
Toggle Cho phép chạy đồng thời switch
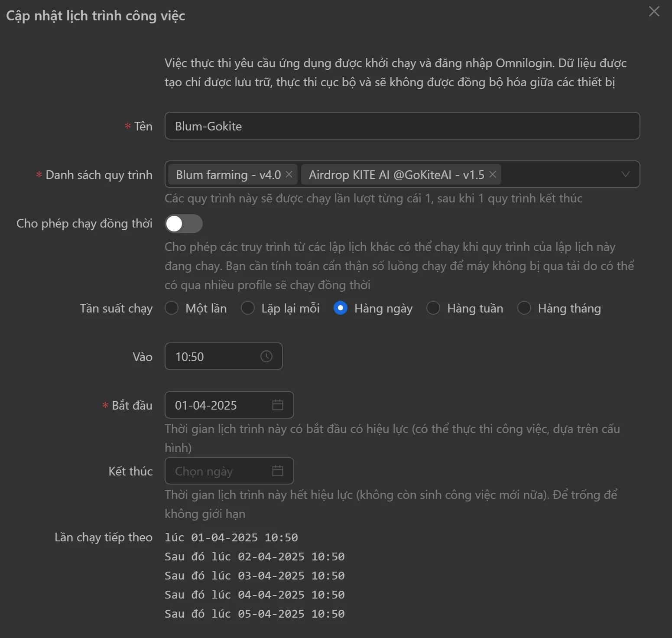coord(184,224)
